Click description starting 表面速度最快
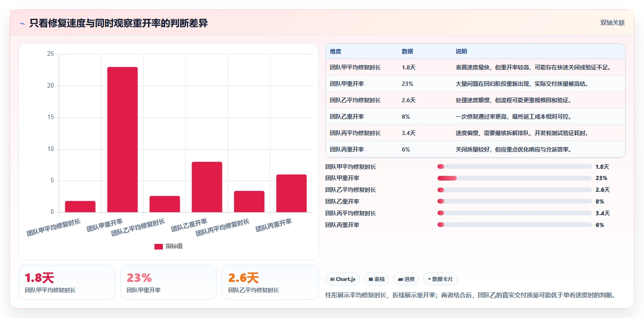Image resolution: width=644 pixels, height=318 pixels. 534,68
